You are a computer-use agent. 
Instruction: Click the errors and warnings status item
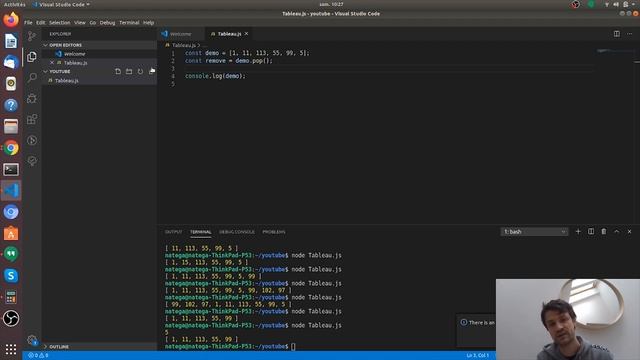pos(38,355)
